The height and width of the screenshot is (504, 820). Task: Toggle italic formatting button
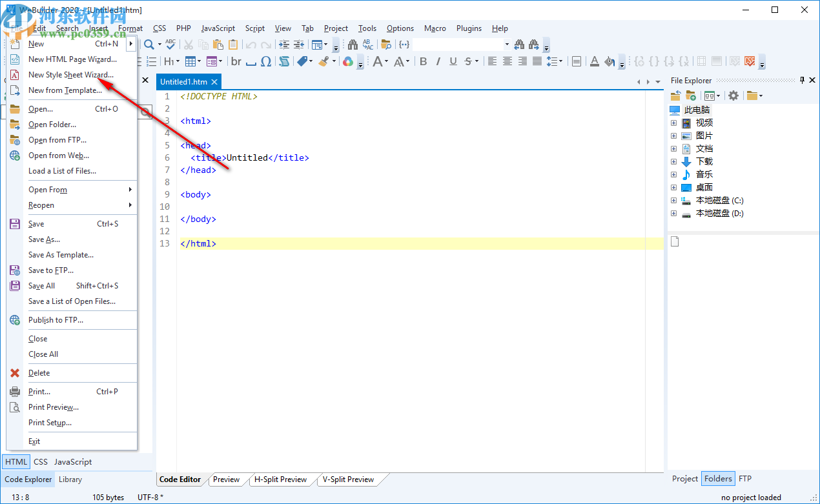click(438, 61)
